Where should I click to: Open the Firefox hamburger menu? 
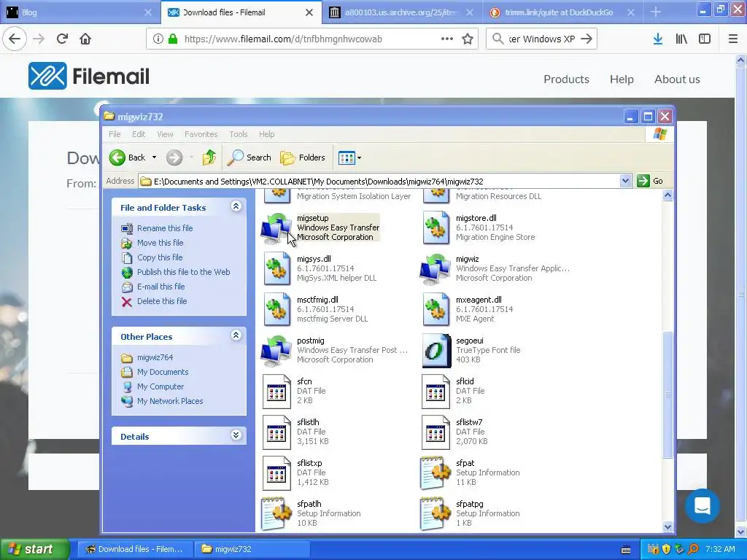[x=733, y=39]
